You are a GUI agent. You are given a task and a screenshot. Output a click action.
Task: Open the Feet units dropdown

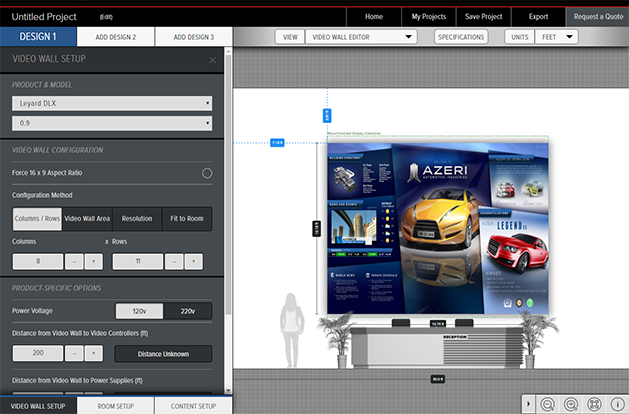pos(556,37)
